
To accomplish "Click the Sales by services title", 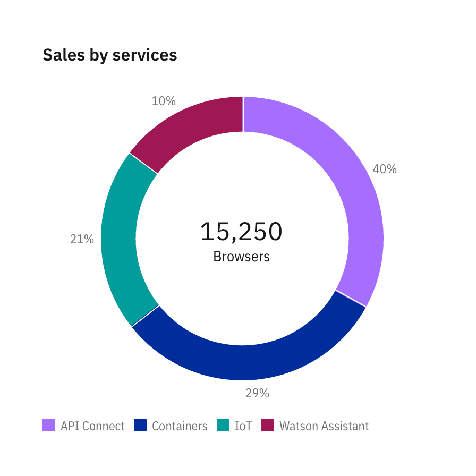I will [x=110, y=55].
